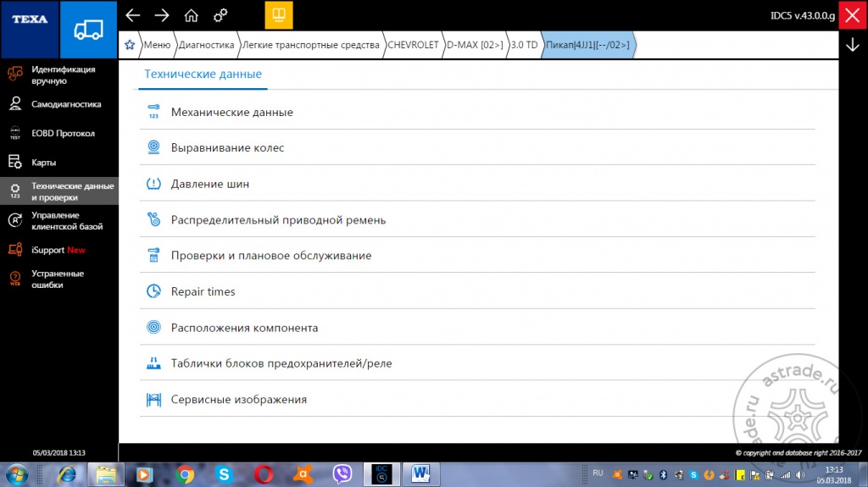The height and width of the screenshot is (487, 868).
Task: Click the tyre pressure icon
Action: tap(153, 184)
